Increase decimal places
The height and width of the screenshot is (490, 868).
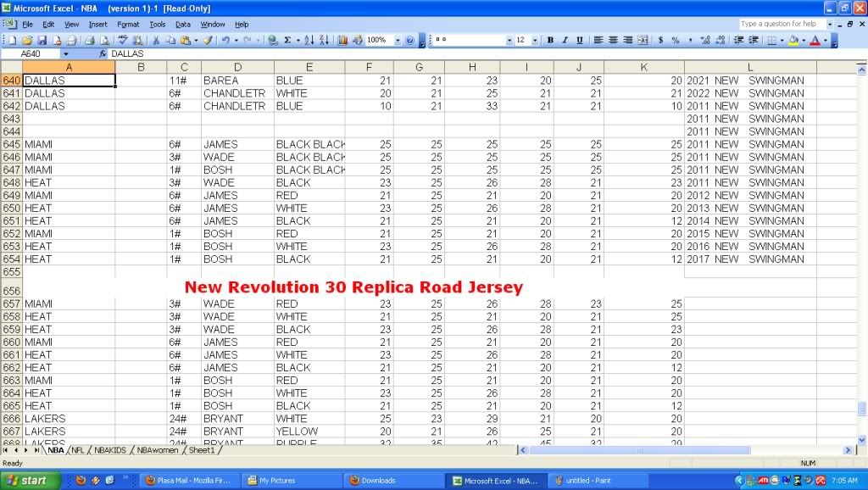pyautogui.click(x=704, y=40)
